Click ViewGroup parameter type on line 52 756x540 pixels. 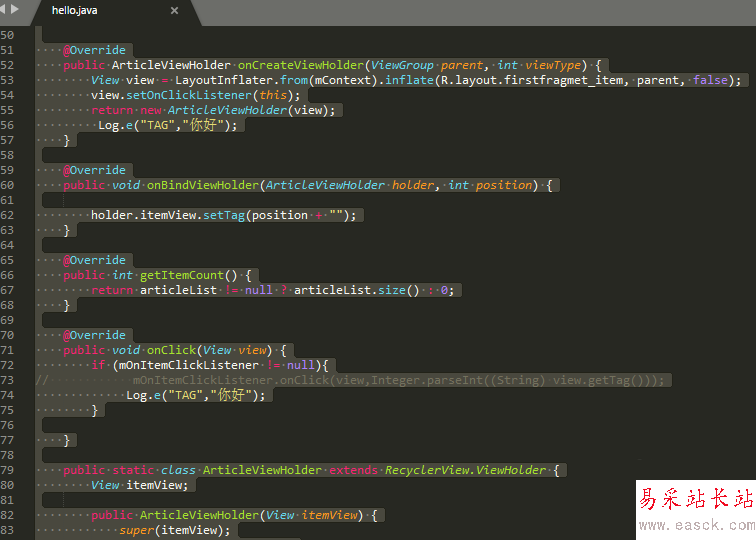coord(402,65)
